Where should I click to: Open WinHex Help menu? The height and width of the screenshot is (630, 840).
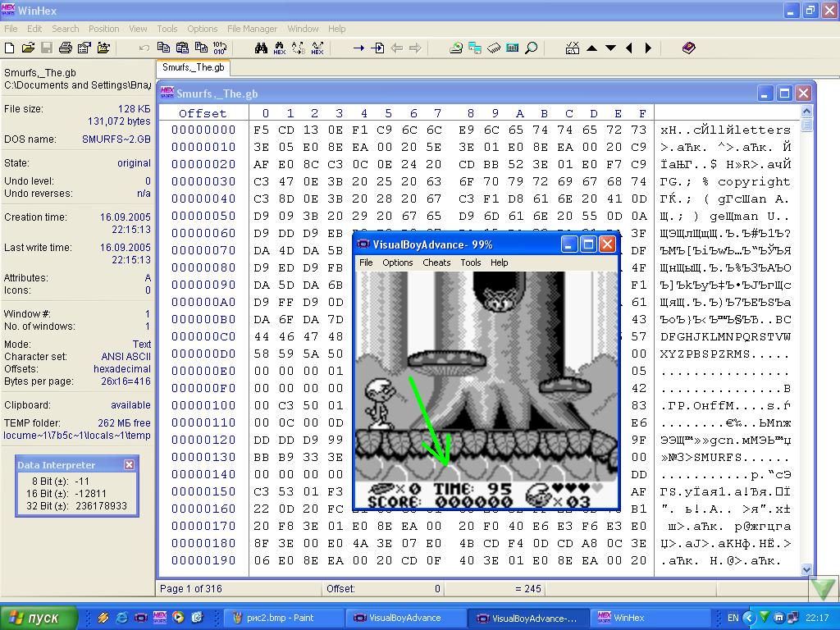pos(336,29)
